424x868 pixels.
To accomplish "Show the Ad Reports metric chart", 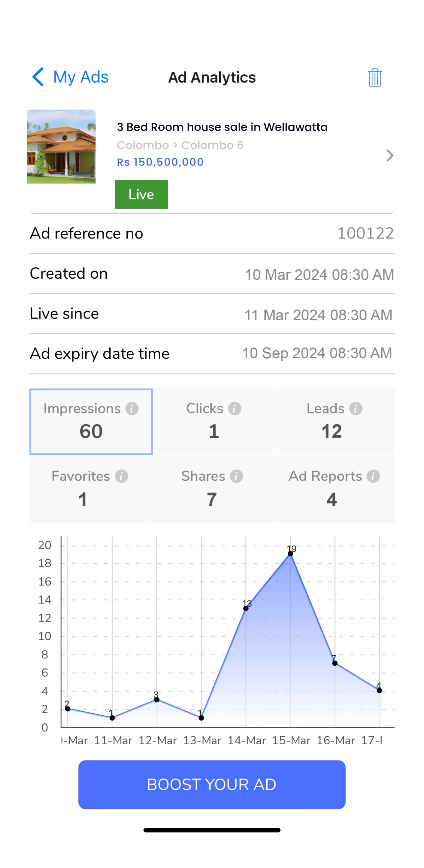I will 334,490.
